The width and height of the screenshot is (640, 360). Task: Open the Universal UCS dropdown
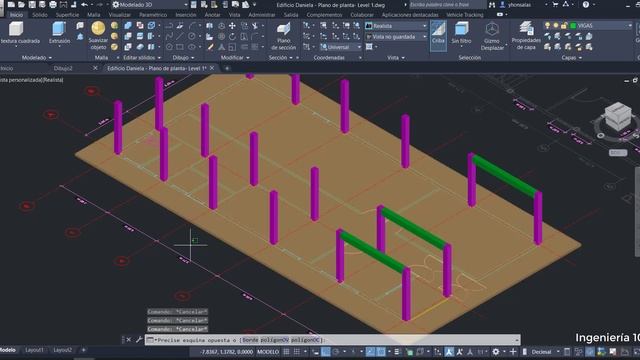click(x=340, y=47)
